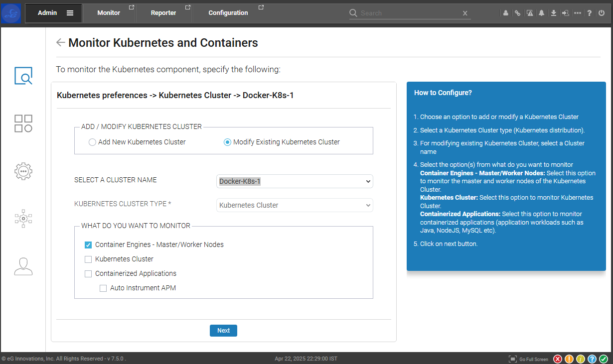Viewport: 613px width, 364px height.
Task: Click the user profile icon in top bar
Action: tap(506, 13)
